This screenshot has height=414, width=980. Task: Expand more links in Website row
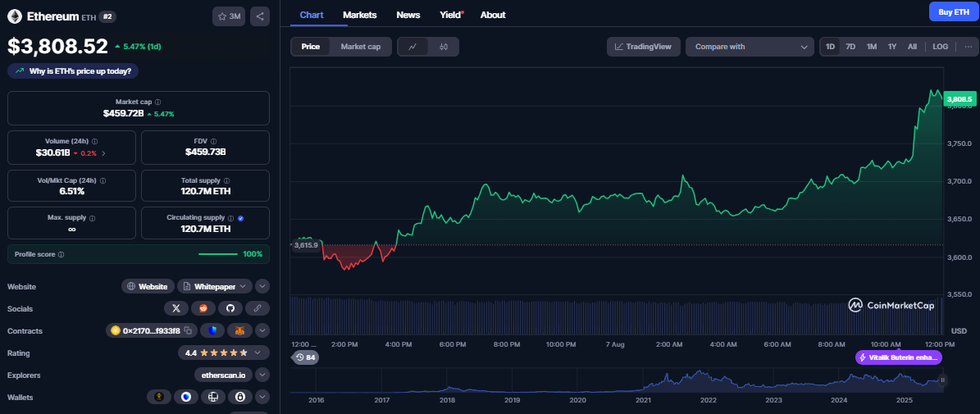(x=262, y=286)
